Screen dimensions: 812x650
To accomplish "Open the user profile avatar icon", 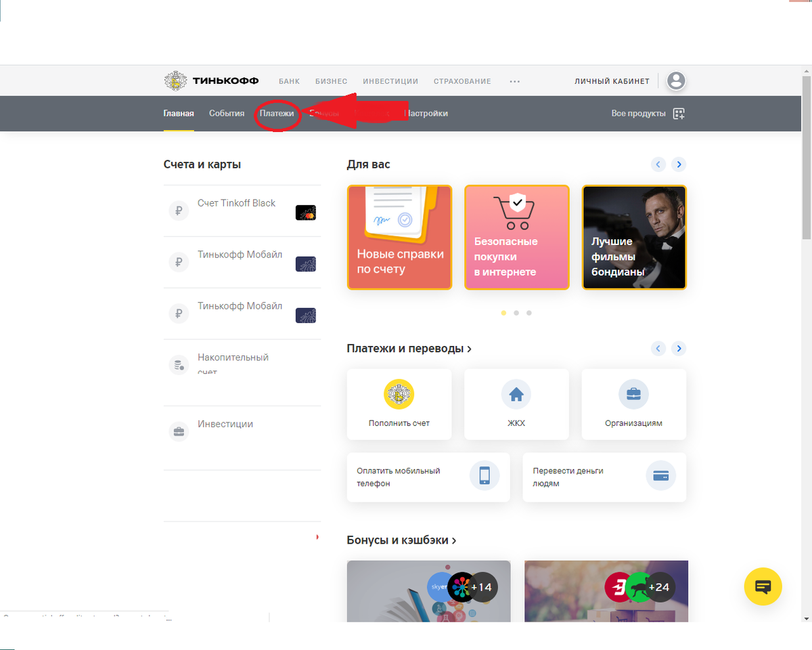I will (676, 81).
